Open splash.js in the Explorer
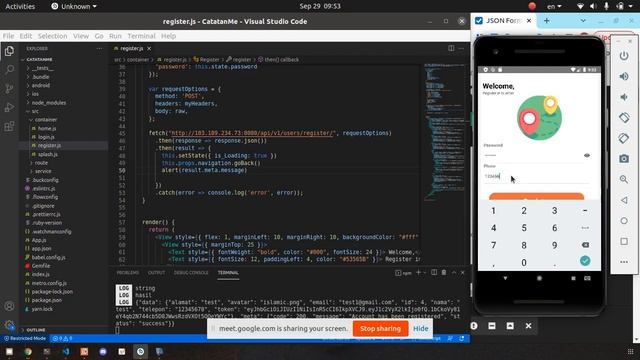The width and height of the screenshot is (640, 360). (48, 154)
